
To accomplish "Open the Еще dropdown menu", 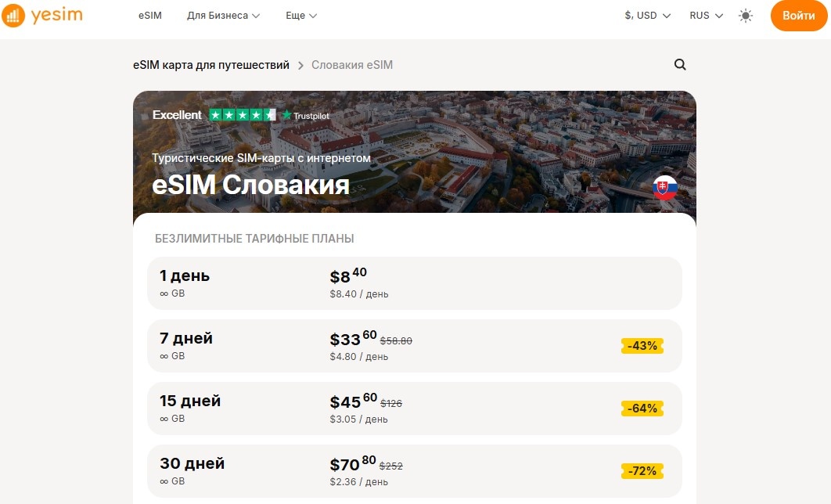I will point(300,15).
